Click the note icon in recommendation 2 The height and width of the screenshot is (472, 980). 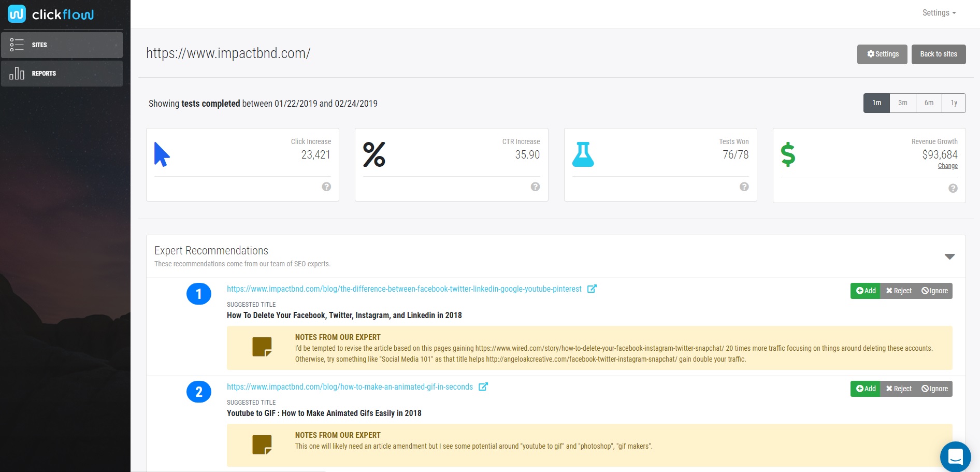262,445
